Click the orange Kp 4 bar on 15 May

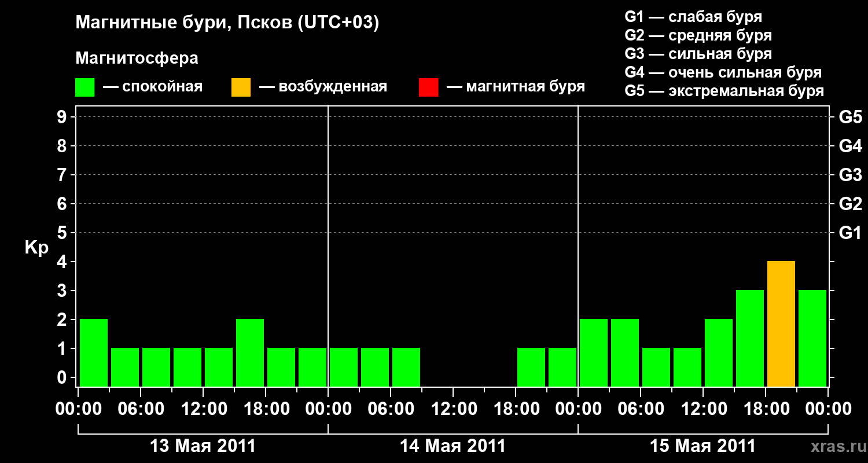(781, 324)
